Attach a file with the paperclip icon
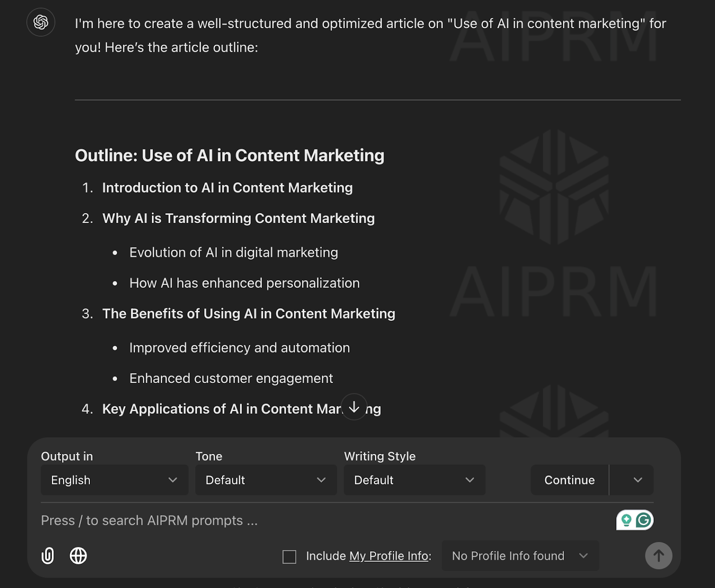715x588 pixels. click(47, 556)
